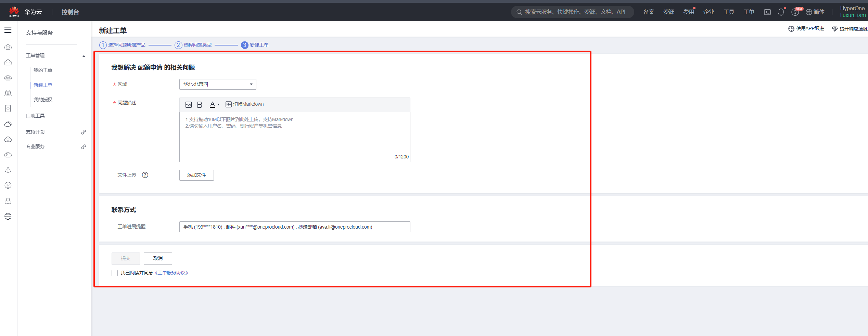Open 备案 in the top navigation
Viewport: 868px width, 336px height.
(649, 12)
